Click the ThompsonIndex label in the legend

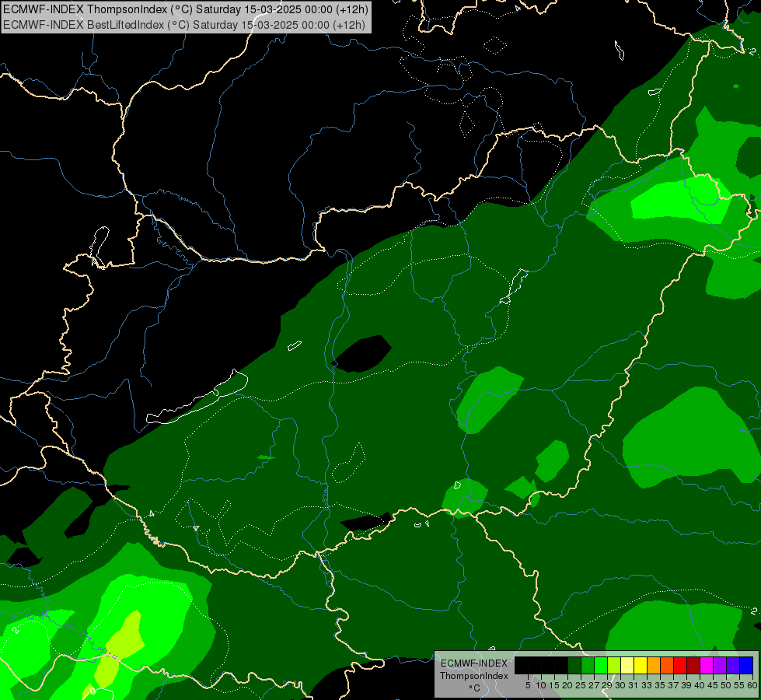pyautogui.click(x=474, y=676)
